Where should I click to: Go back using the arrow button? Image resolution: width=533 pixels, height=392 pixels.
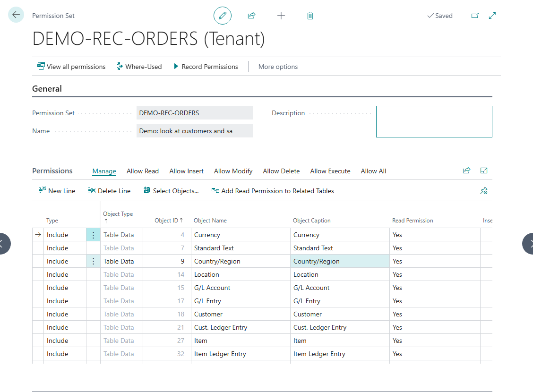(x=16, y=15)
